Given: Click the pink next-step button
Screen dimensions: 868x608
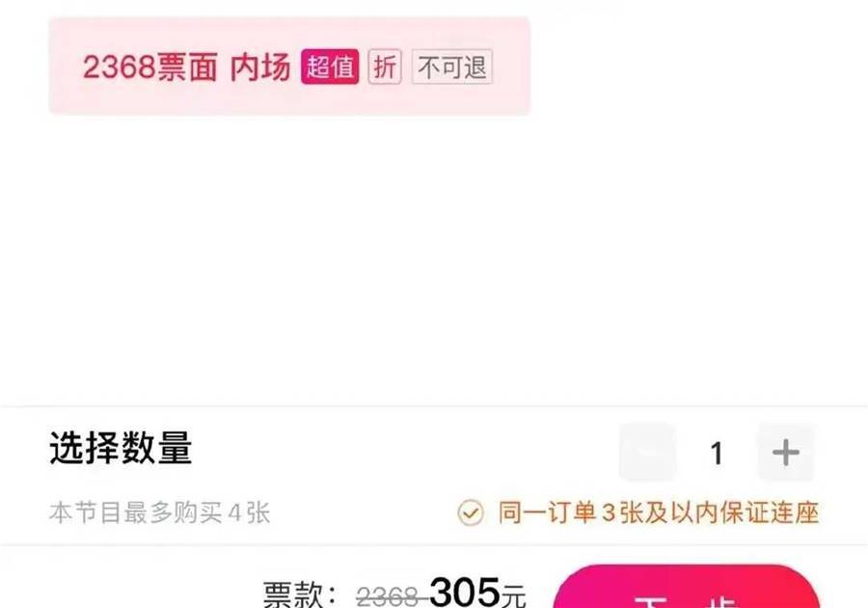Looking at the screenshot, I should 687,587.
